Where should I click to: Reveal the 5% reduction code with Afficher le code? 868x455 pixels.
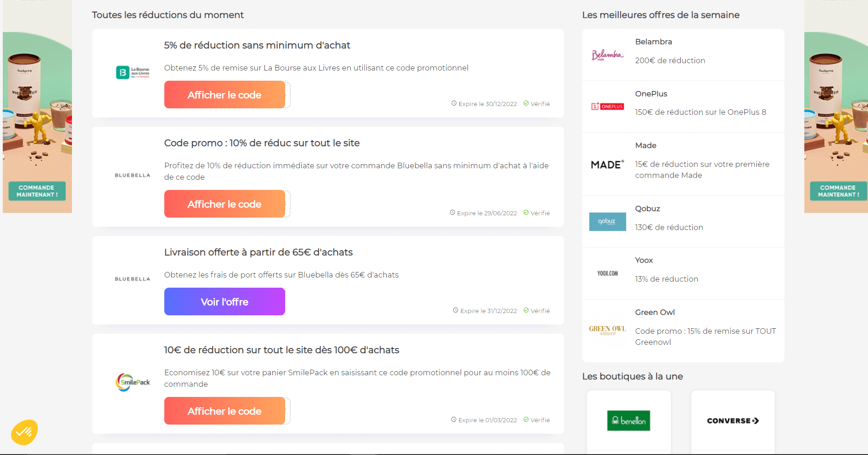point(225,95)
